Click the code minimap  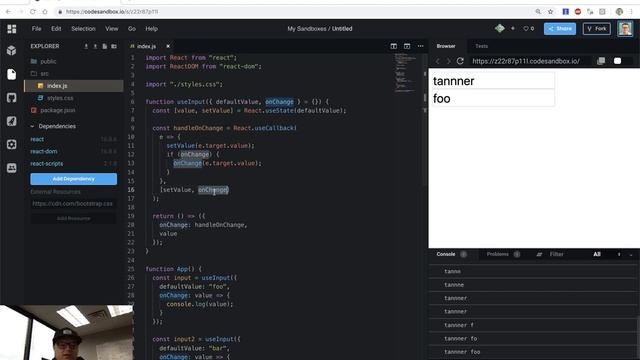point(406,73)
